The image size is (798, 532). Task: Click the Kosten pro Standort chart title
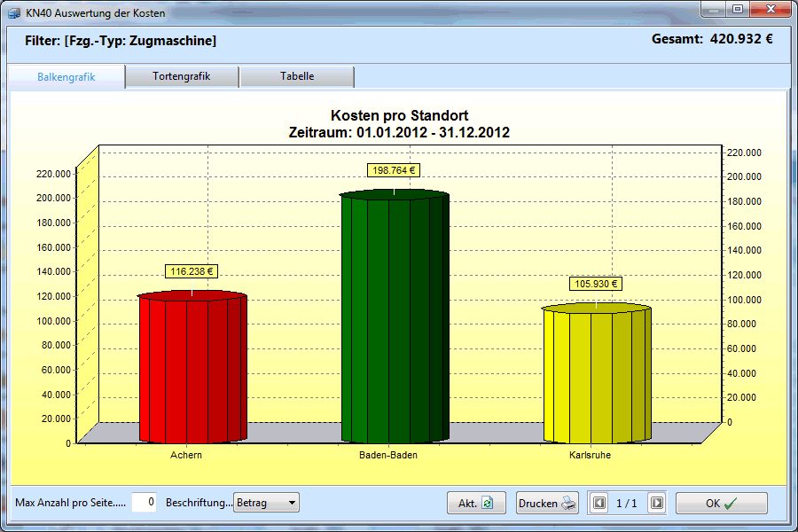click(399, 116)
